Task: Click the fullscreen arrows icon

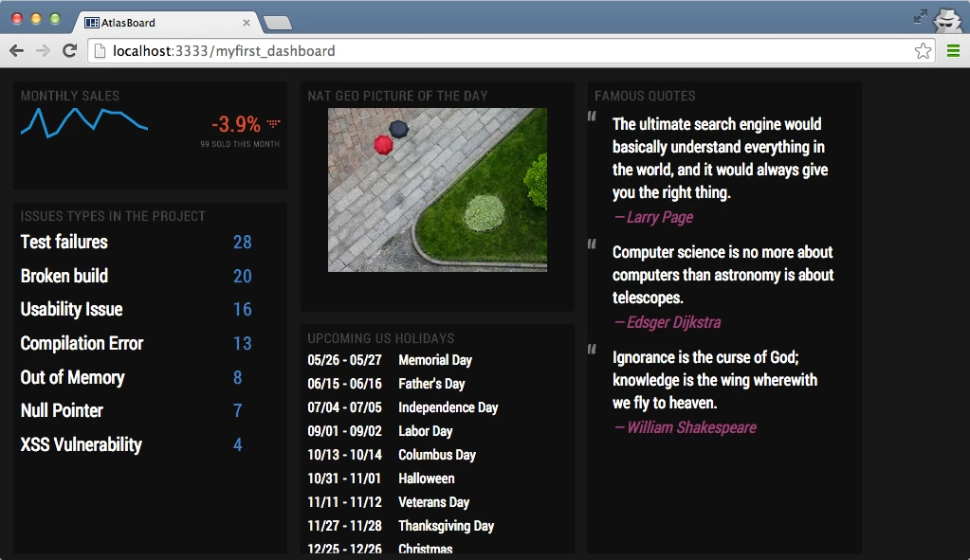Action: click(921, 17)
